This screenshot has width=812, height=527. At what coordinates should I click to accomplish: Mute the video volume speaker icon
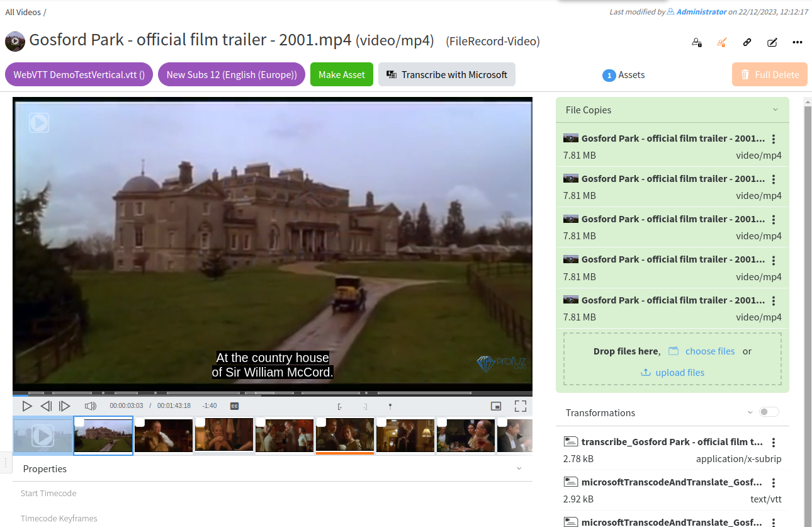91,406
